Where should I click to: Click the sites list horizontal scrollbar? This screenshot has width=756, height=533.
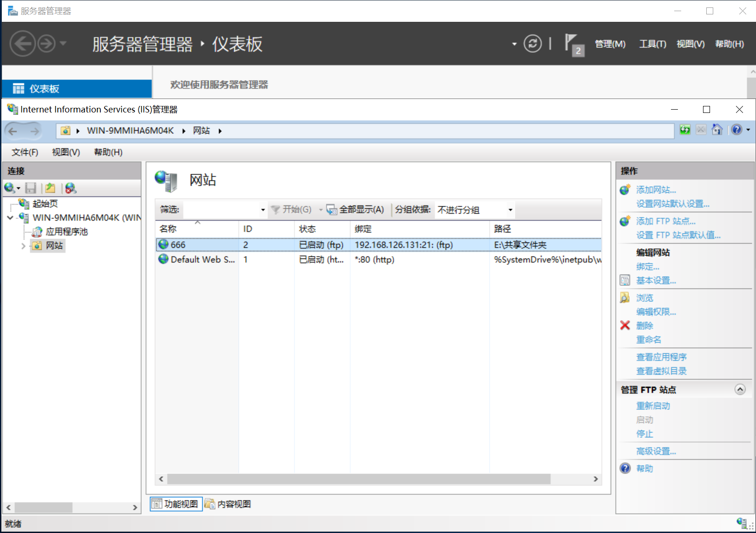click(359, 479)
